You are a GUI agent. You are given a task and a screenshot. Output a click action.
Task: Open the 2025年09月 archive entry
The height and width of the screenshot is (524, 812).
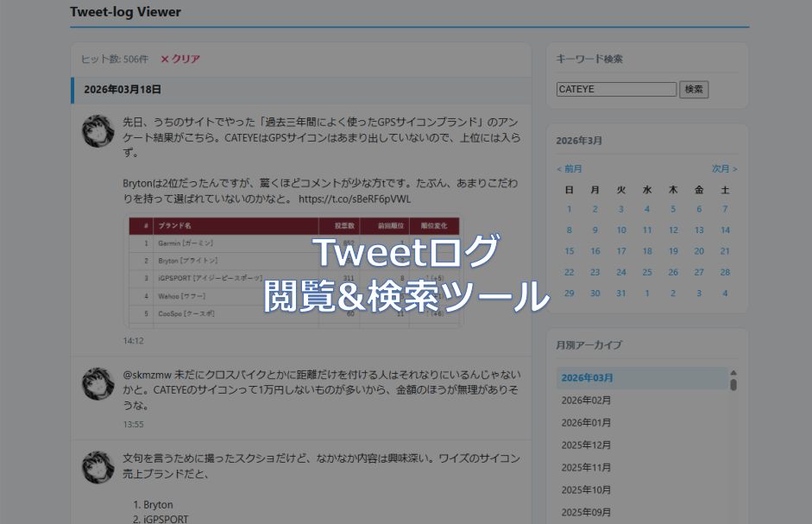coord(586,513)
